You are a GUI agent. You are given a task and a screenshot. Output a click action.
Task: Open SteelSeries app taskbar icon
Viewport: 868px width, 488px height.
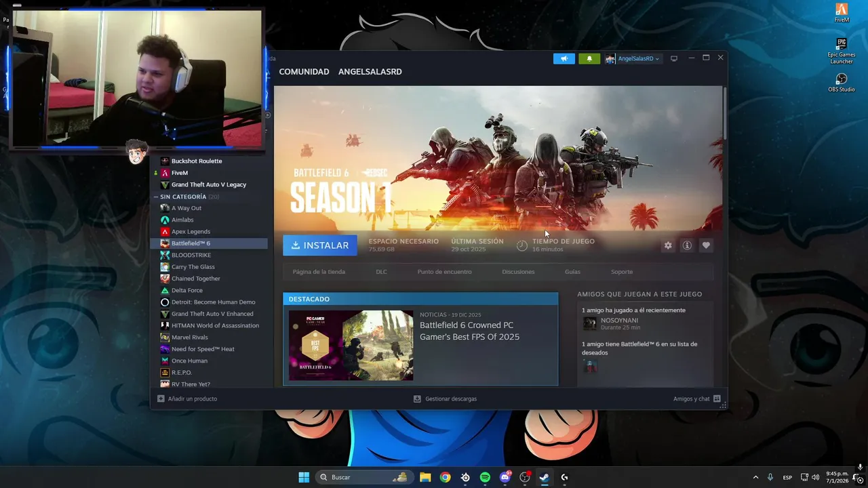pos(465,477)
